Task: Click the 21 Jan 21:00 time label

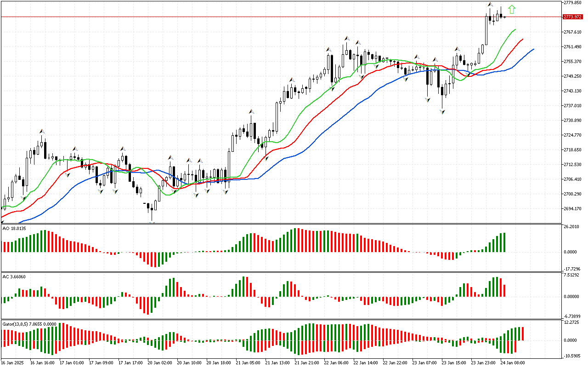Action: click(307, 363)
